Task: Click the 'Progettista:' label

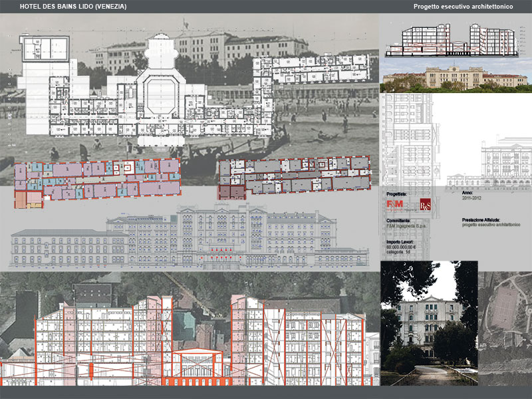Action: (x=396, y=194)
